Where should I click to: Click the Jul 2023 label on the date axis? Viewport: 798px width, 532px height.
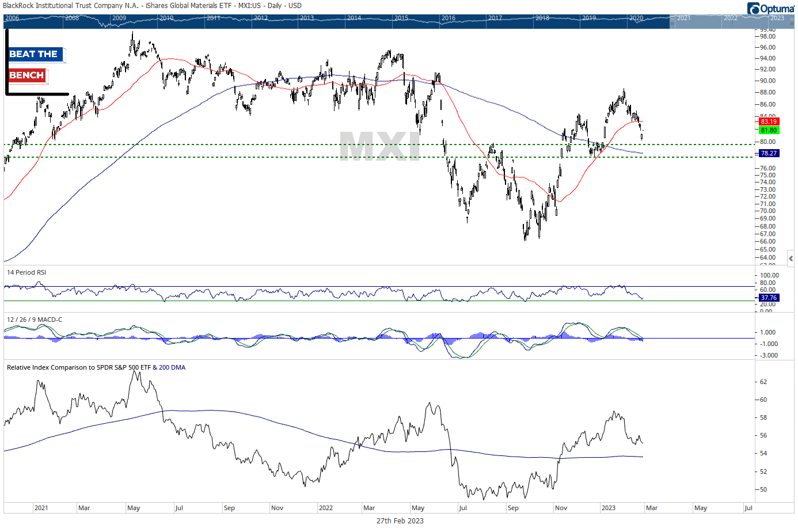pos(748,508)
